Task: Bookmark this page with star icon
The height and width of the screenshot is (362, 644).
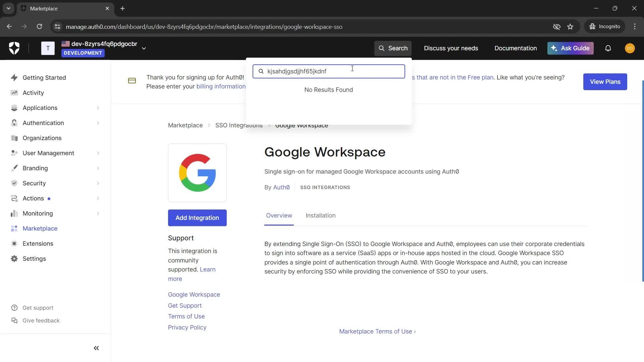Action: pos(570,26)
